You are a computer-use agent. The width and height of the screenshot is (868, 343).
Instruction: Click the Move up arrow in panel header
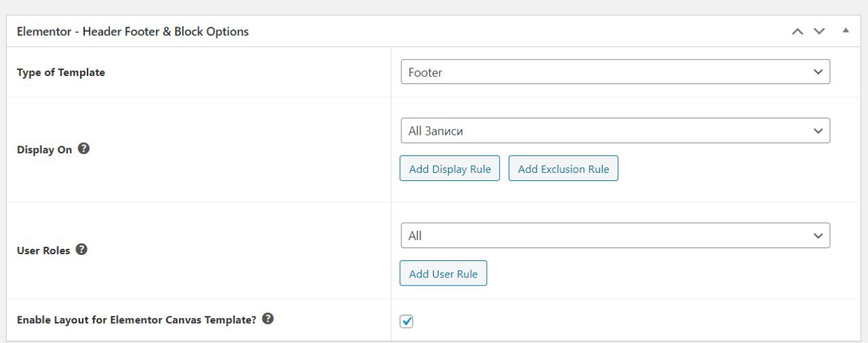[x=797, y=31]
